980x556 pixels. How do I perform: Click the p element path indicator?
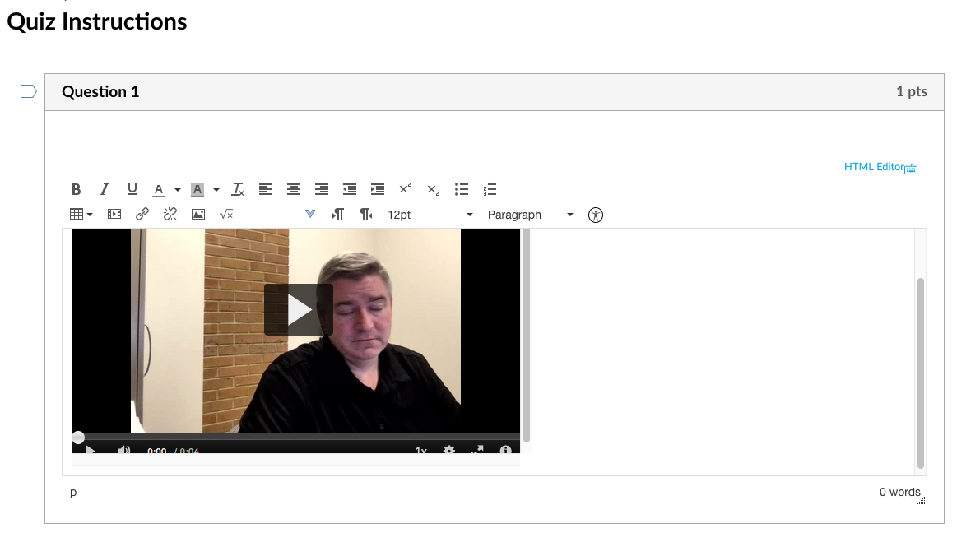[73, 493]
